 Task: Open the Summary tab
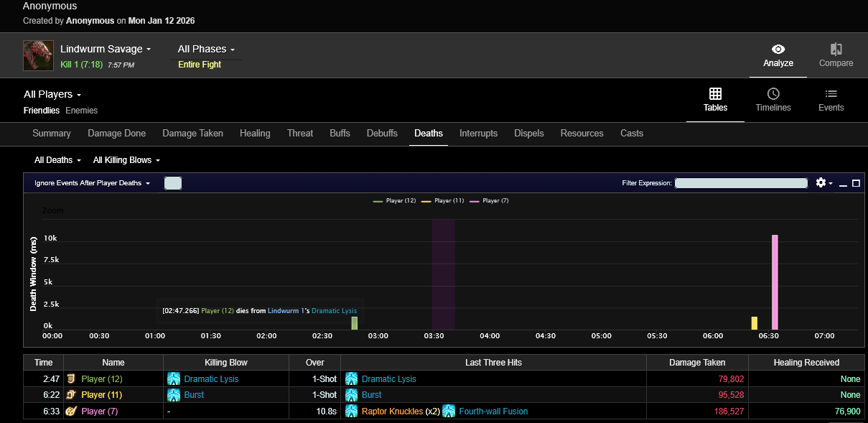(52, 133)
